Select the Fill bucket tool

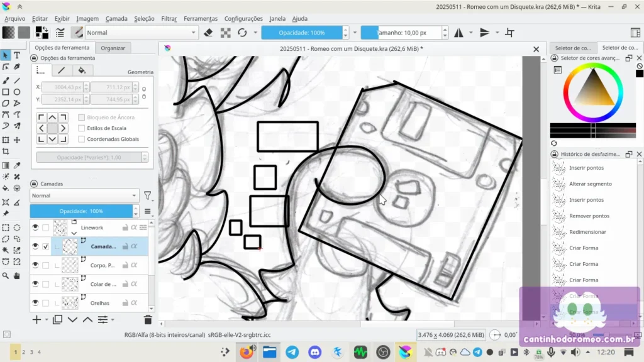coord(6,188)
